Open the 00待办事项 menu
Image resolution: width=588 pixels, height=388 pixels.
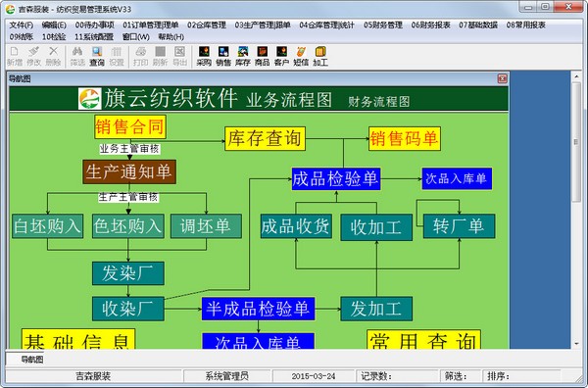point(94,24)
